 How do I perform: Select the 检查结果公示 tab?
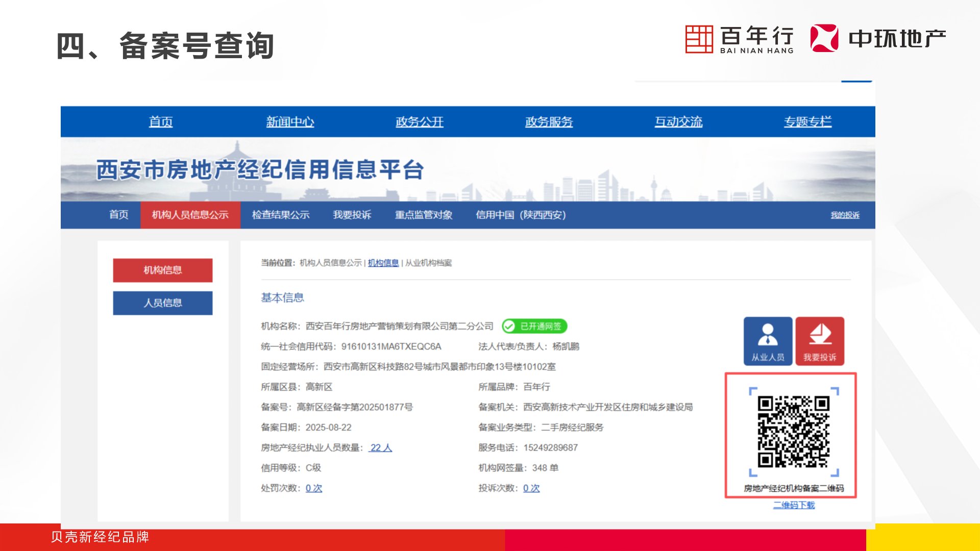pyautogui.click(x=281, y=215)
